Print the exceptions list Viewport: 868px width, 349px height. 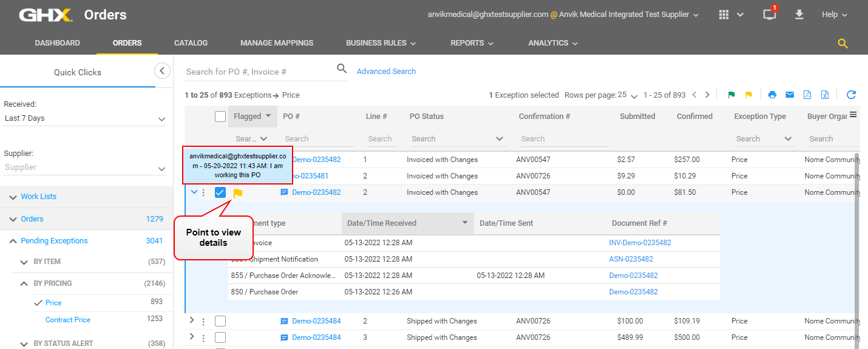click(772, 95)
